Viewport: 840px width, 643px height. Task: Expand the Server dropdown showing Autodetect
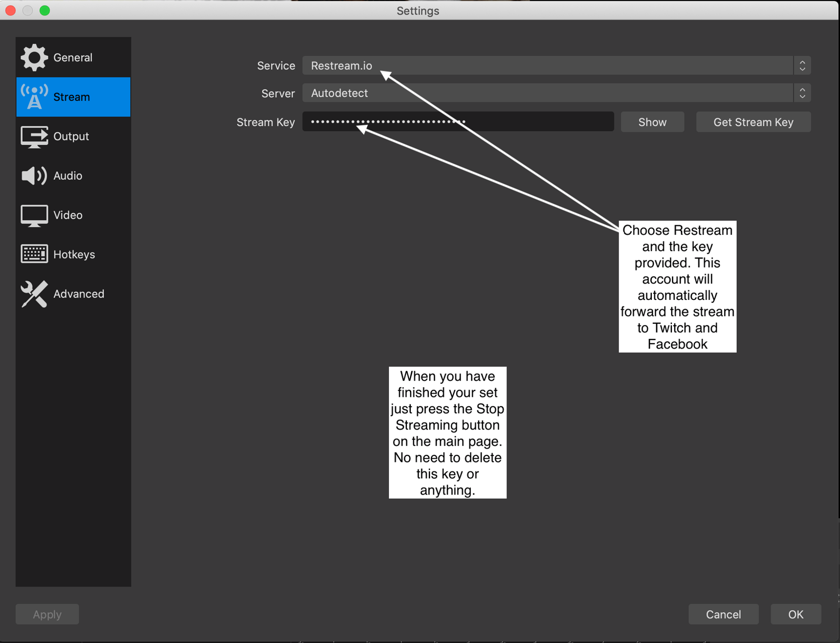(x=556, y=93)
